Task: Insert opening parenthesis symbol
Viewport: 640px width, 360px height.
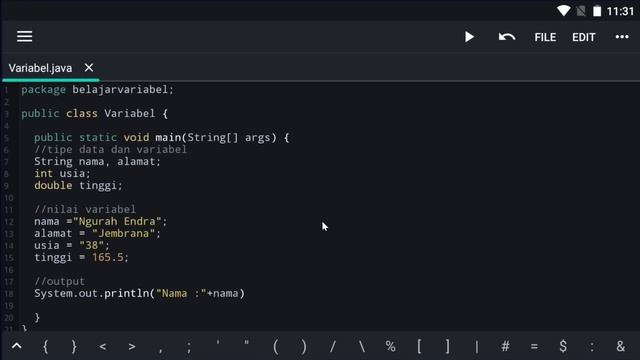Action: 276,347
